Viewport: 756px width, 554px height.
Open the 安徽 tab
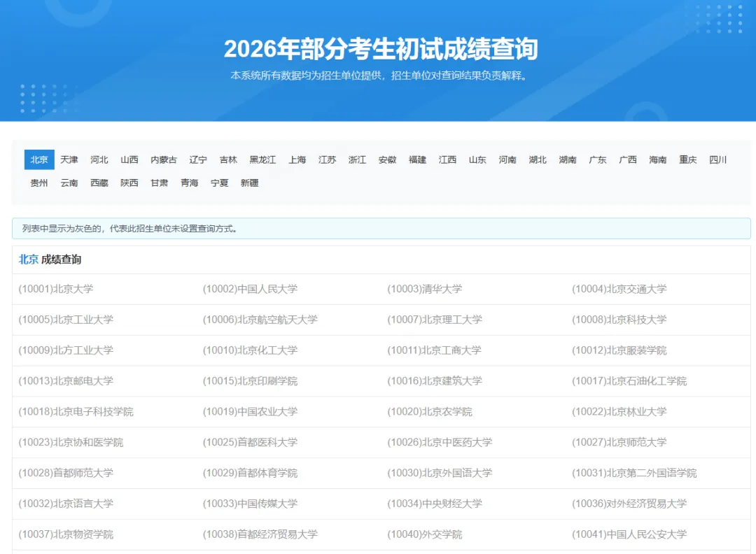click(x=387, y=159)
